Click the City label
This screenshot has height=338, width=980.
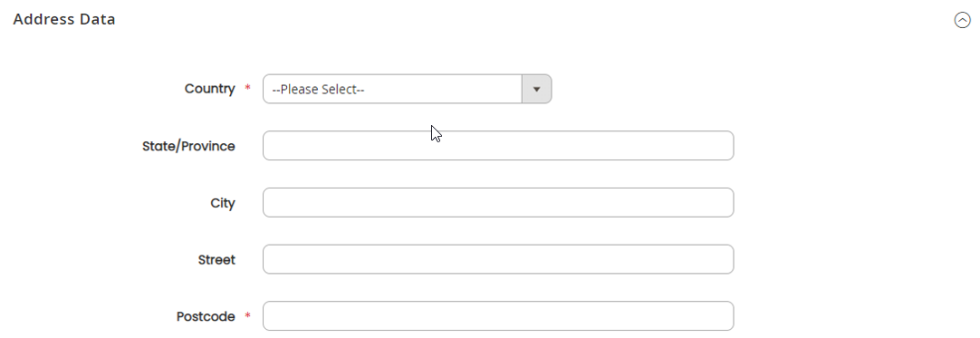(x=223, y=203)
